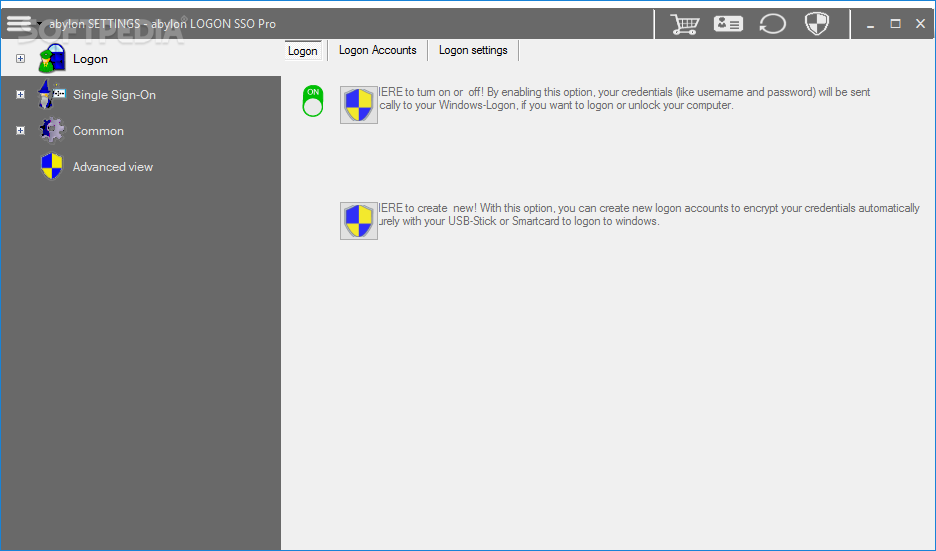The image size is (936, 551).
Task: Click the Single Sign-On wizard icon
Action: [x=52, y=94]
